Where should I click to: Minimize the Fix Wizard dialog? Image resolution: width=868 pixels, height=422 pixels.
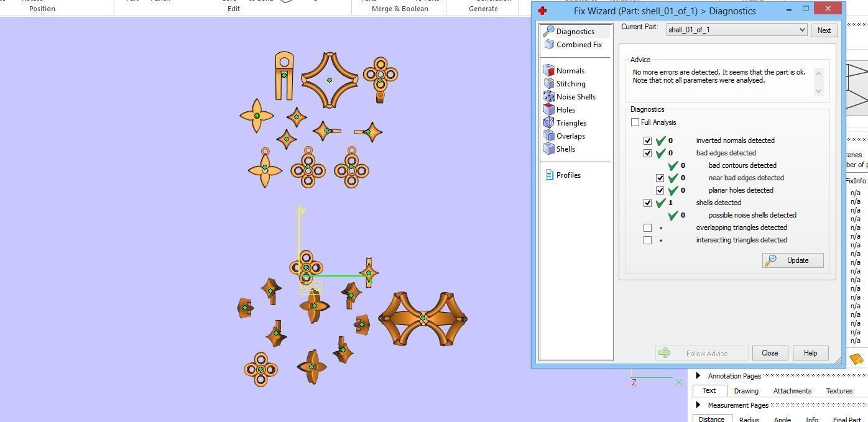tap(789, 9)
